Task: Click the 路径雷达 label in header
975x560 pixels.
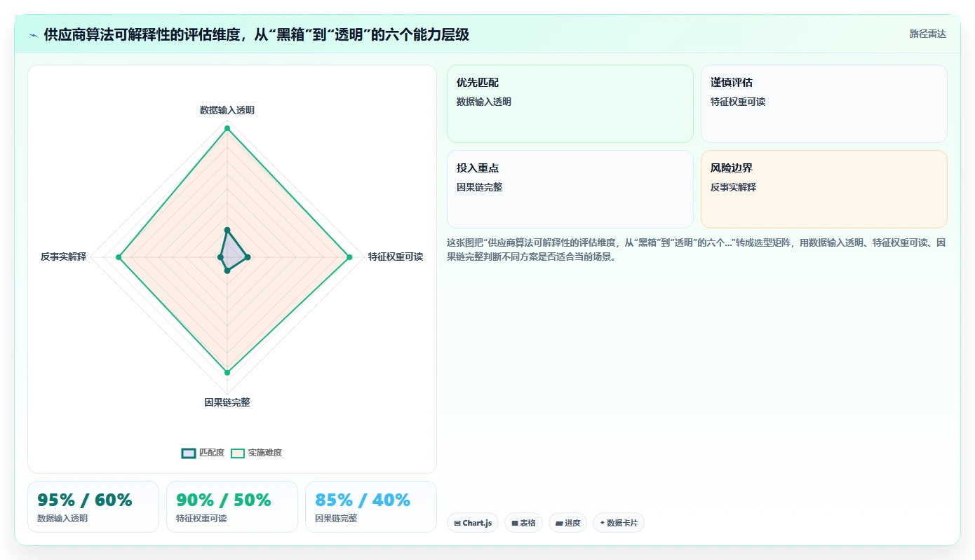Action: [927, 34]
